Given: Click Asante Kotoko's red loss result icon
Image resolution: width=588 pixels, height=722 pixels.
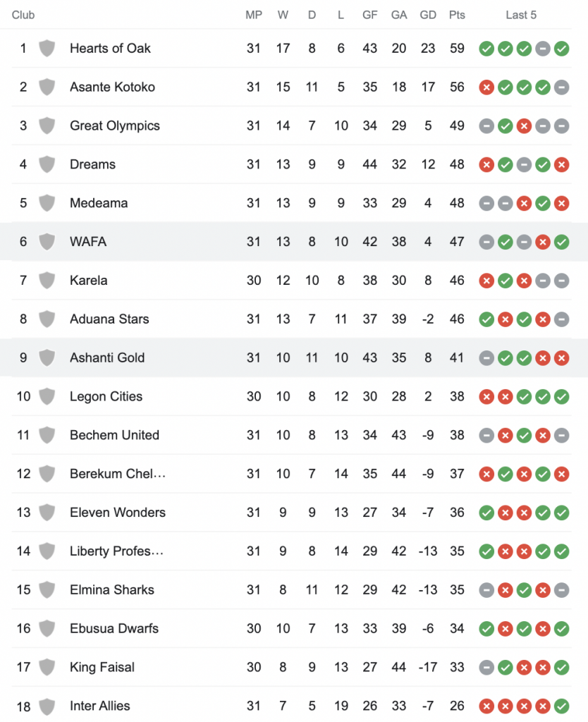Looking at the screenshot, I should pyautogui.click(x=486, y=87).
